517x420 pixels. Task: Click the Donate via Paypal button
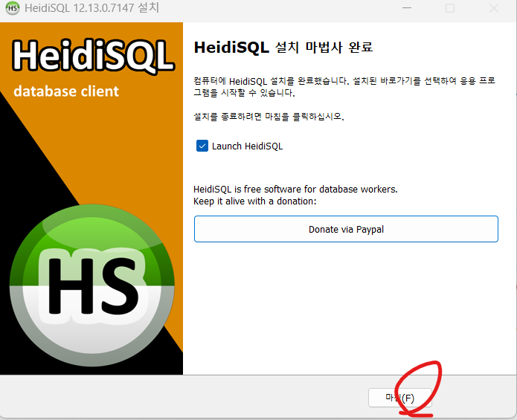346,229
